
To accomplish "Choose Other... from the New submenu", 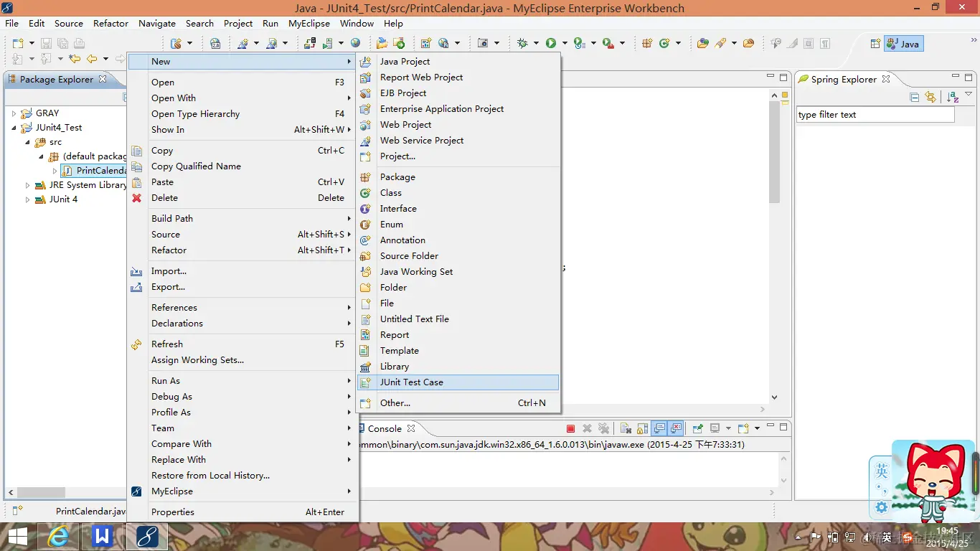I will (x=458, y=403).
